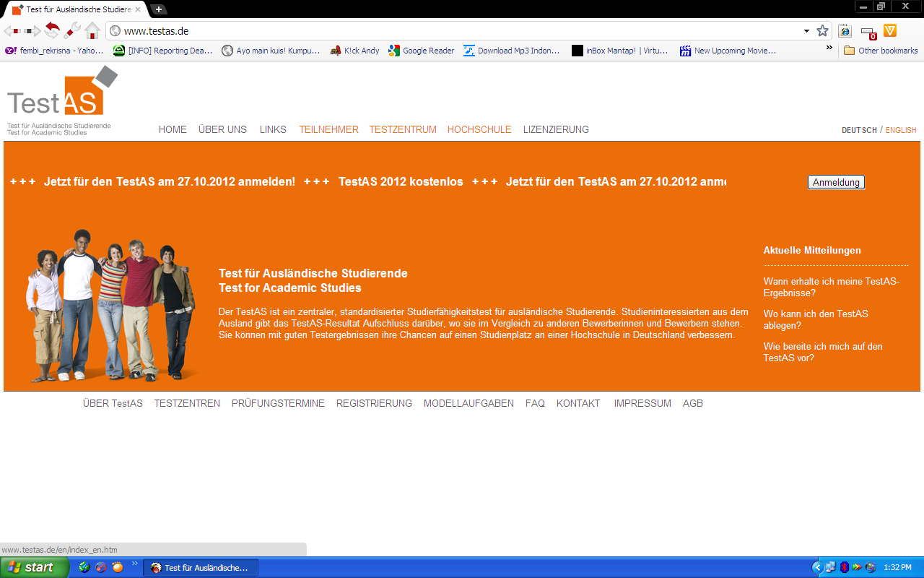
Task: Open the LIZENZIERUNG menu item
Action: click(x=556, y=130)
